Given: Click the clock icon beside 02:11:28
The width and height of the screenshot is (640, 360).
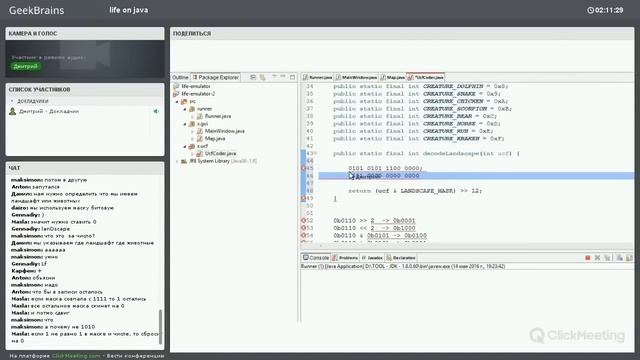Looking at the screenshot, I should tap(590, 10).
